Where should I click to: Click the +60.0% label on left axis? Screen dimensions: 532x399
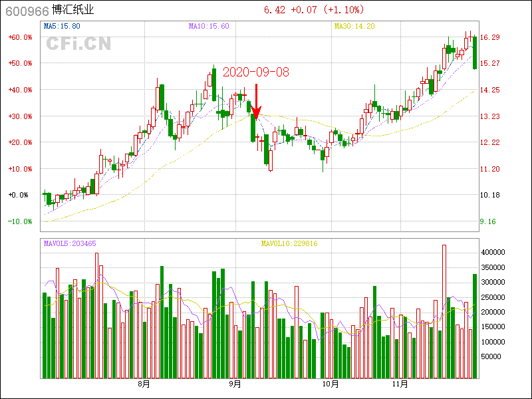tap(20, 37)
